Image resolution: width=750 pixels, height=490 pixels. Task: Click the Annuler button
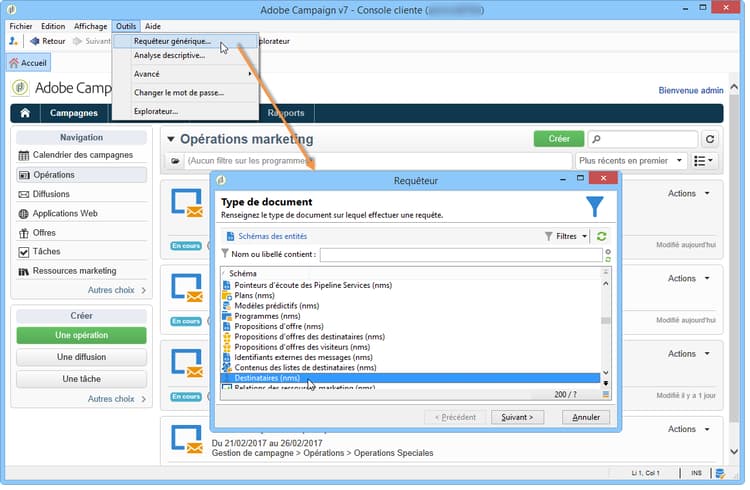586,418
